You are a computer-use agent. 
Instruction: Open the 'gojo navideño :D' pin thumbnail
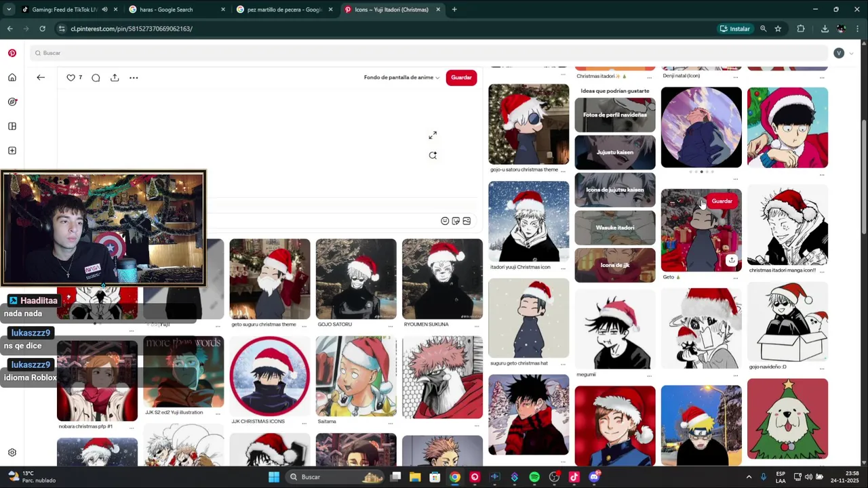click(x=787, y=322)
